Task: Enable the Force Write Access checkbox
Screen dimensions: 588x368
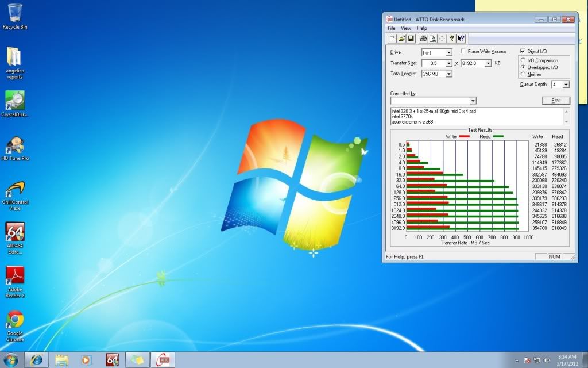Action: click(x=463, y=51)
